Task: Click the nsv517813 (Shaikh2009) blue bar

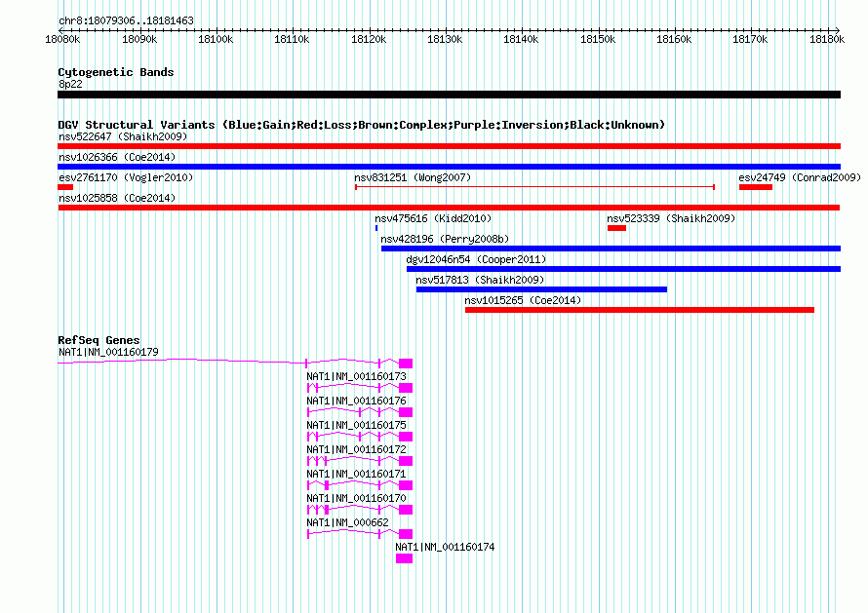Action: point(541,289)
